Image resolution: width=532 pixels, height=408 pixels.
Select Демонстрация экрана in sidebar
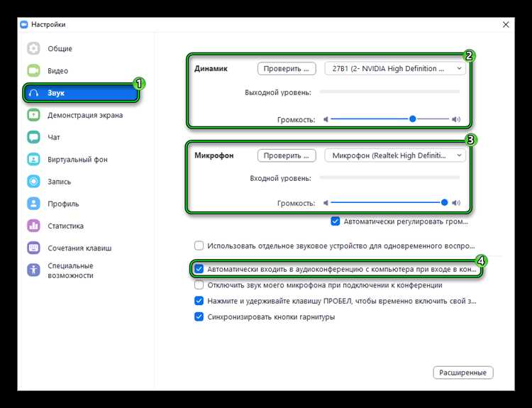(x=85, y=115)
